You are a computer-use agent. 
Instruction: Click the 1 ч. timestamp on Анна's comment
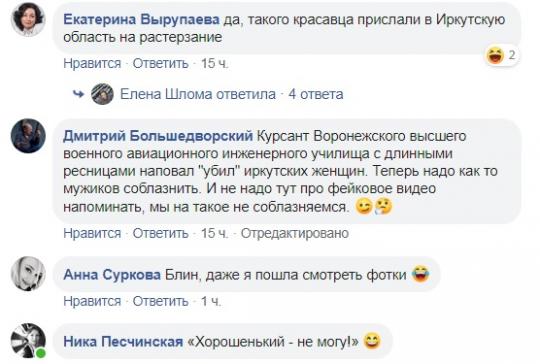click(211, 301)
